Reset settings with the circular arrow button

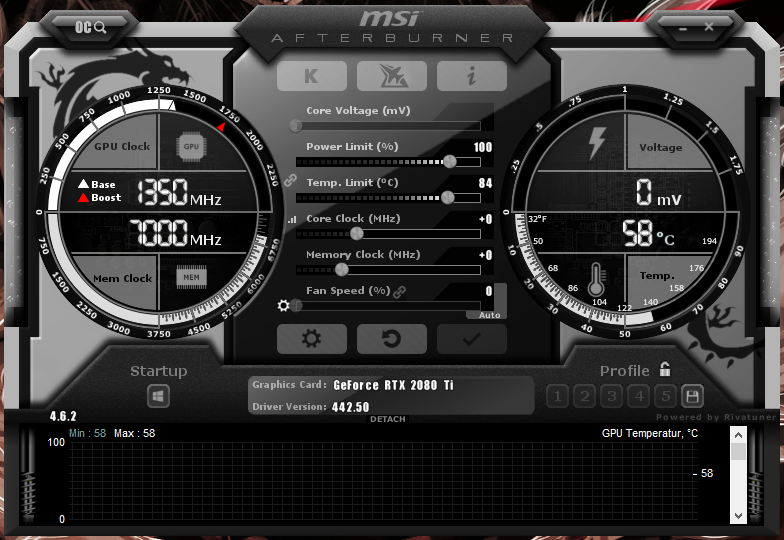[x=392, y=338]
